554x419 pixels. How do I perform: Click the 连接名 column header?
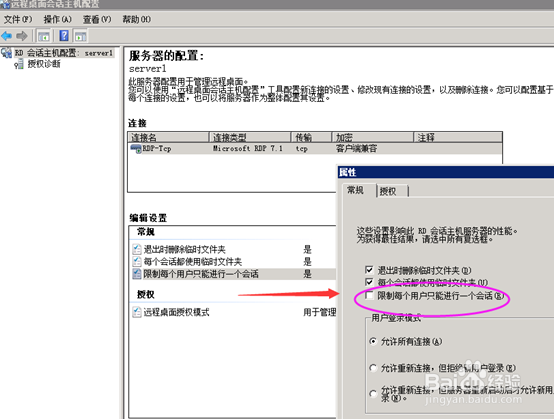[168, 137]
